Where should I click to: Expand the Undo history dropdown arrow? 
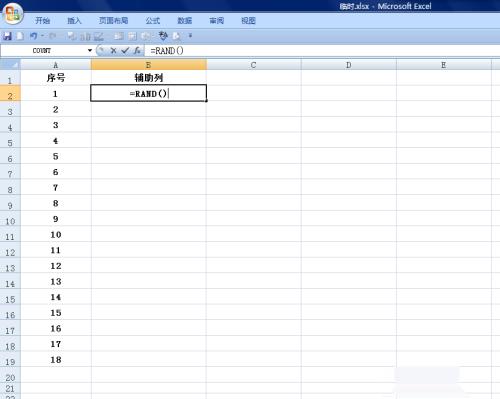coord(42,36)
